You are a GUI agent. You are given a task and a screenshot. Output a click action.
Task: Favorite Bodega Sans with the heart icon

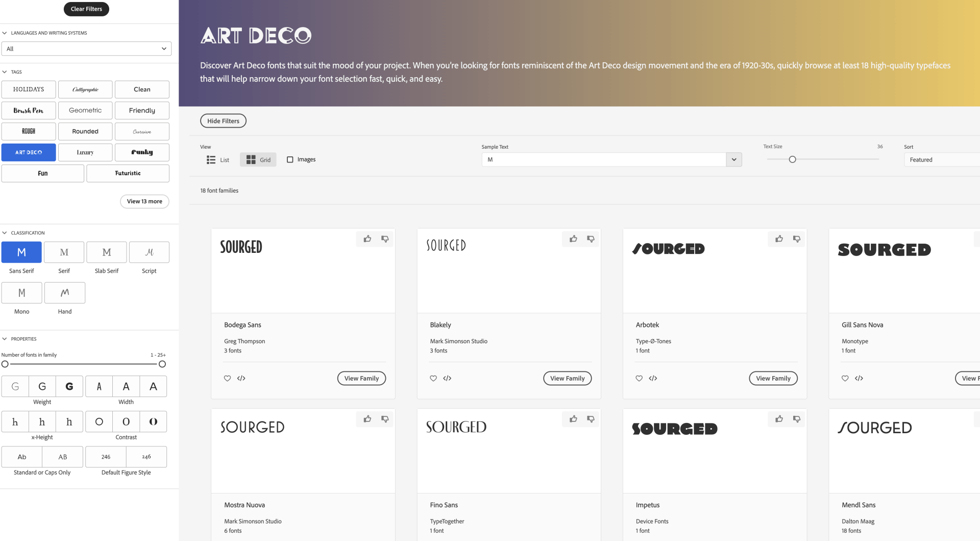pyautogui.click(x=228, y=379)
